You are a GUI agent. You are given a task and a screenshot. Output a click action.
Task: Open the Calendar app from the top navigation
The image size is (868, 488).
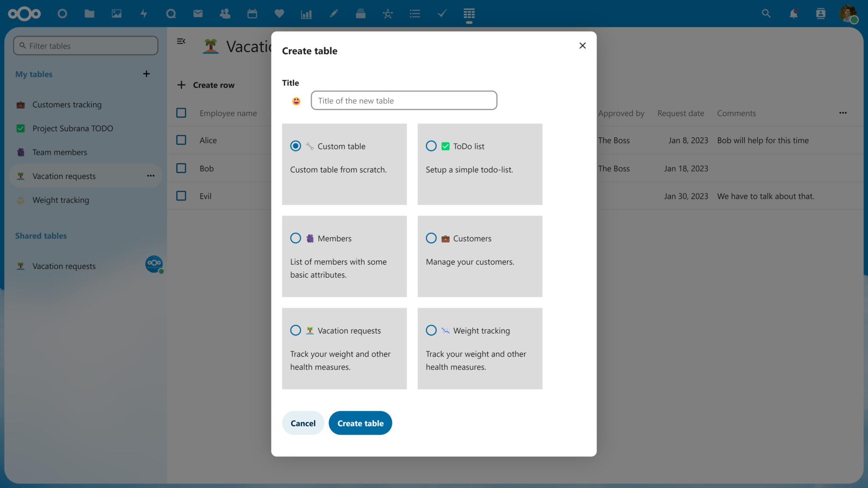[x=252, y=14]
